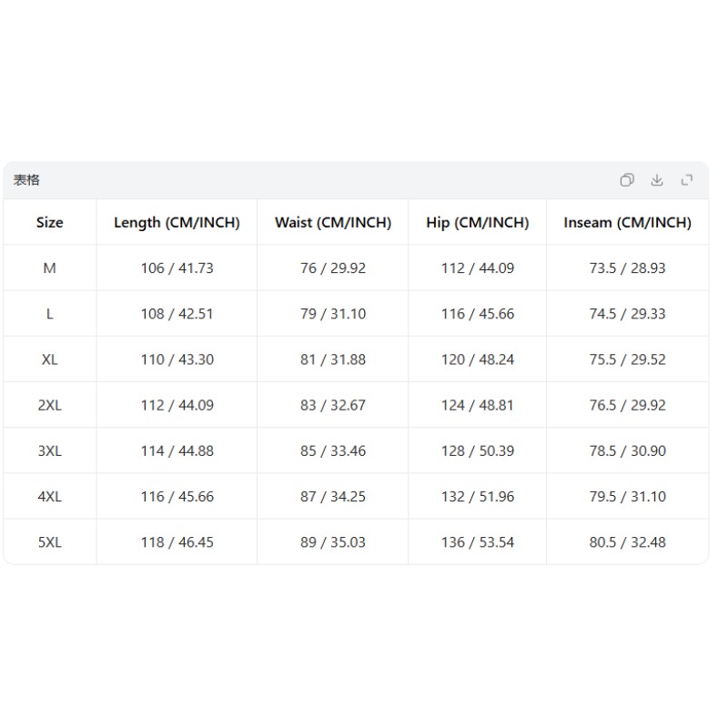
Task: Click the 106 / 41.73 length cell
Action: click(177, 268)
